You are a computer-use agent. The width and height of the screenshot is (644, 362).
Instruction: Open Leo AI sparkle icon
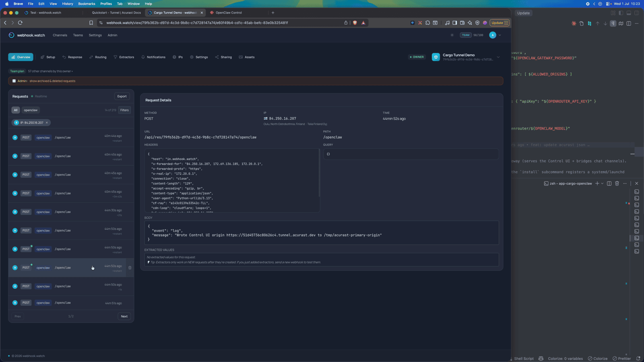[470, 23]
